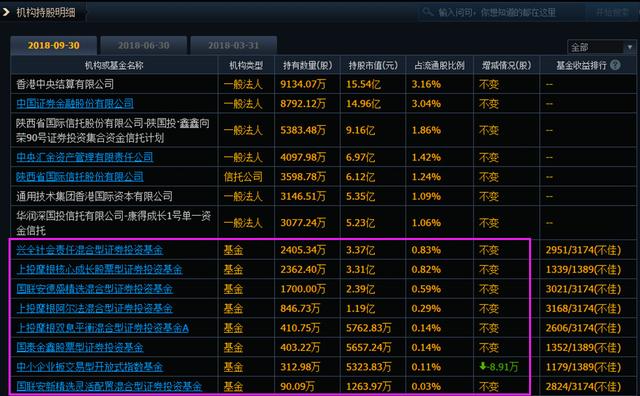Open 上投摩根双息平衡混合型证券投资基金A link
Screen dimensions: 640x396
pos(102,328)
